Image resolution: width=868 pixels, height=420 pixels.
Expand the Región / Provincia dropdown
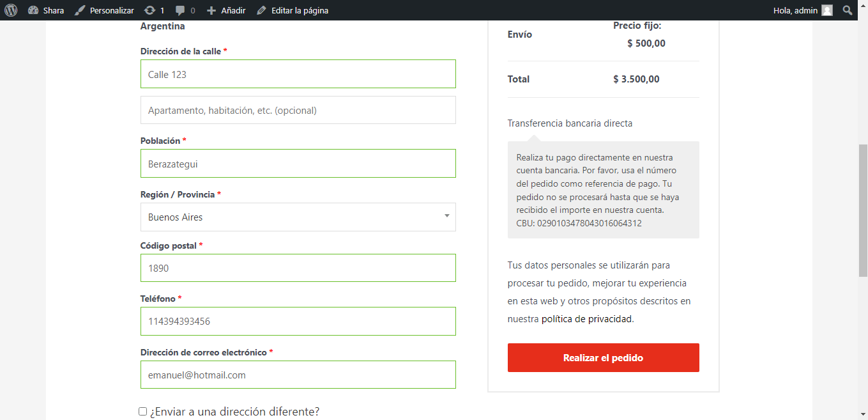point(298,217)
